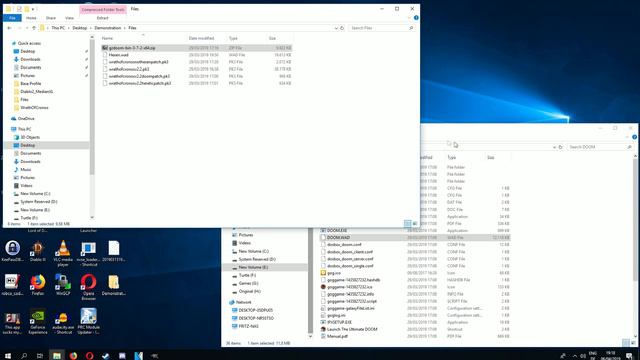Select gog.ico in the DOOM window
This screenshot has height=360, width=640.
point(333,273)
